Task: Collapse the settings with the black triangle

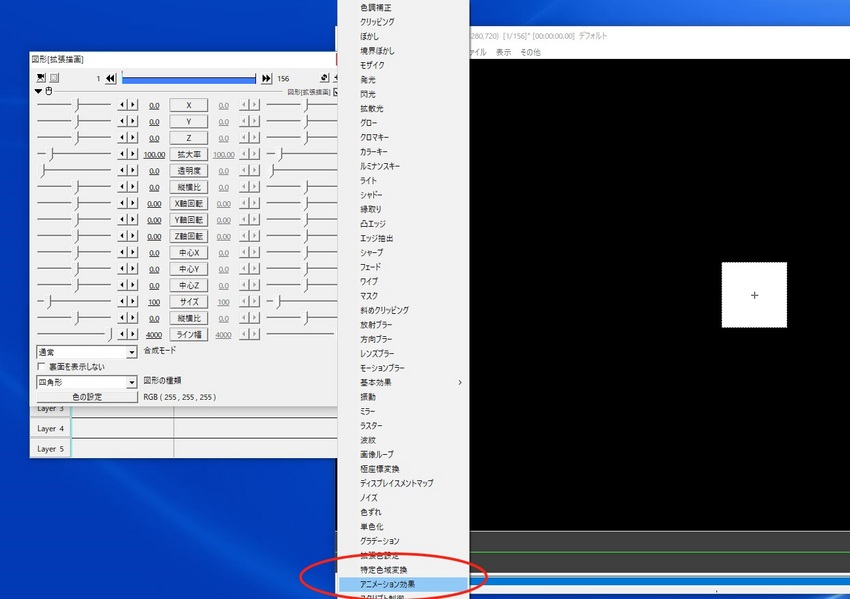Action: [38, 91]
